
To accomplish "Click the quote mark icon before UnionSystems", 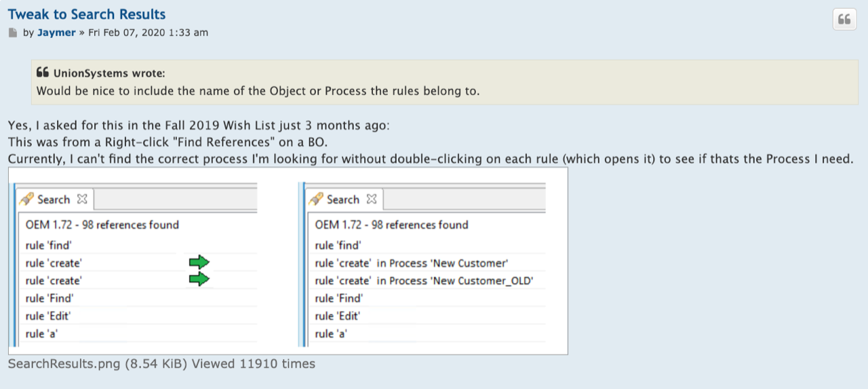I will point(42,73).
